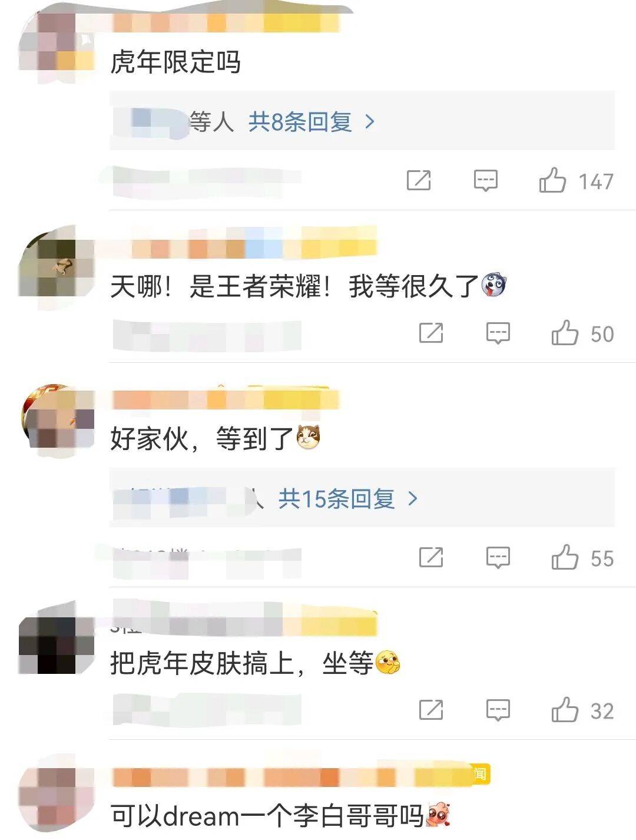Share the 把虎年皮肤搞上 comment
The width and height of the screenshot is (636, 840).
coord(431,710)
